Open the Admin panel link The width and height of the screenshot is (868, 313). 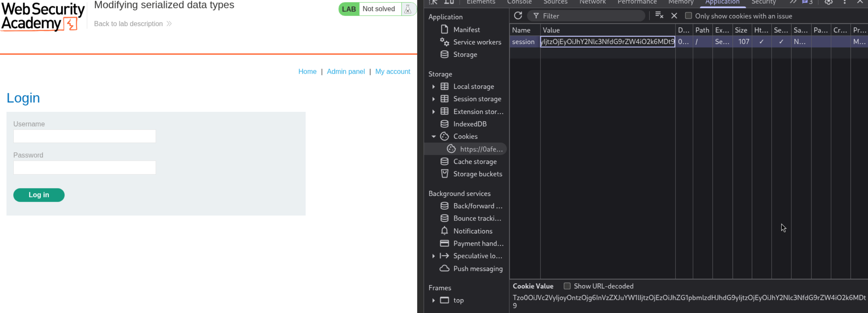[x=346, y=72]
